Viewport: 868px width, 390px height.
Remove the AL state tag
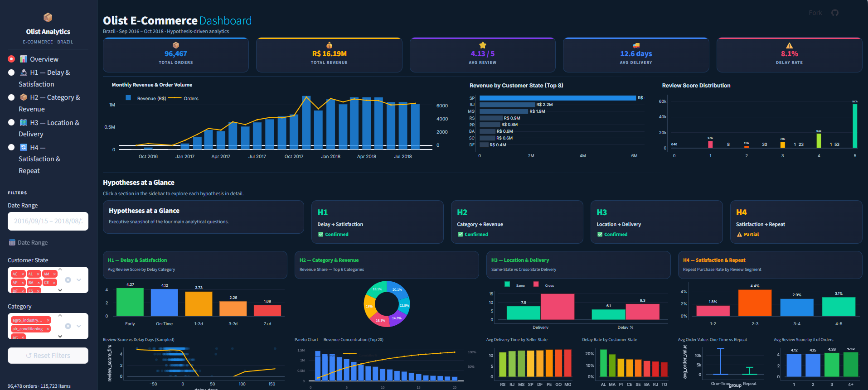38,274
